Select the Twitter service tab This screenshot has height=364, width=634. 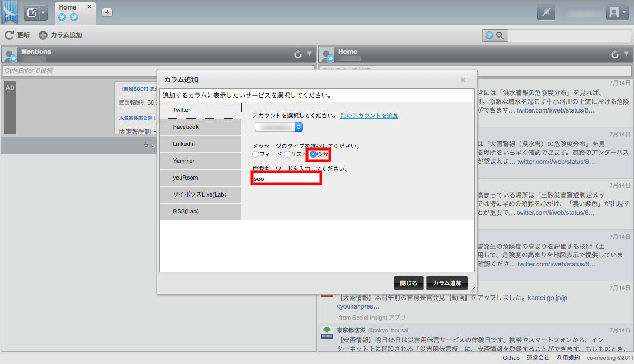pyautogui.click(x=201, y=110)
